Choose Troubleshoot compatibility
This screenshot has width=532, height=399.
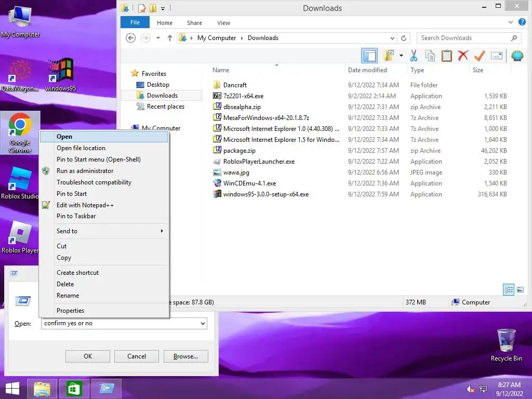104,182
